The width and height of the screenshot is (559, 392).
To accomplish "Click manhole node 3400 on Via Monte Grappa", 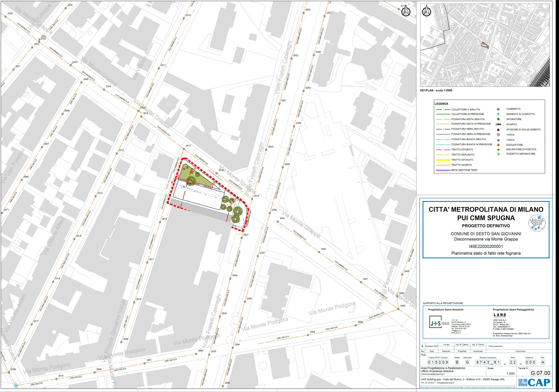I will click(x=399, y=309).
